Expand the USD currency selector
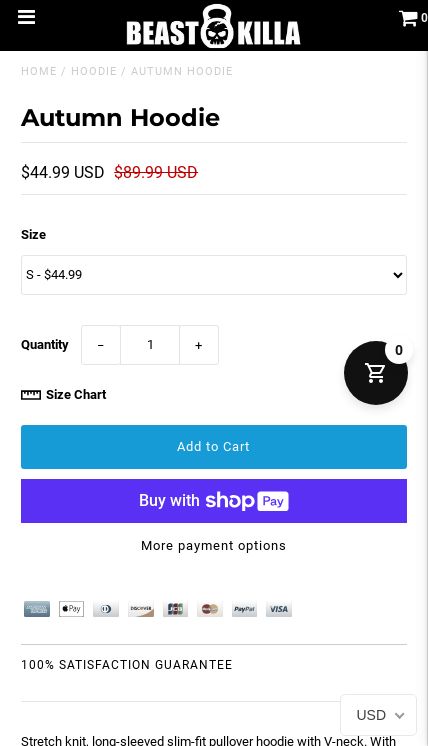The width and height of the screenshot is (428, 746). 379,715
